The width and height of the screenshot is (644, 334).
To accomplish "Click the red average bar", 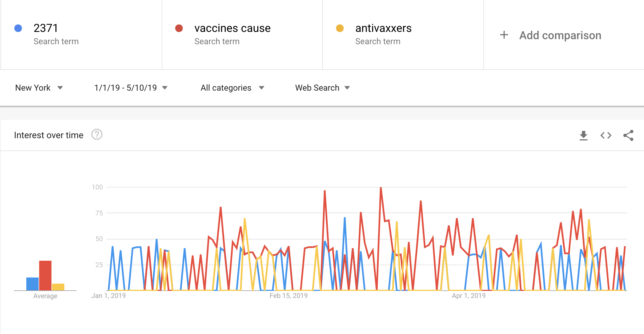I will click(45, 276).
